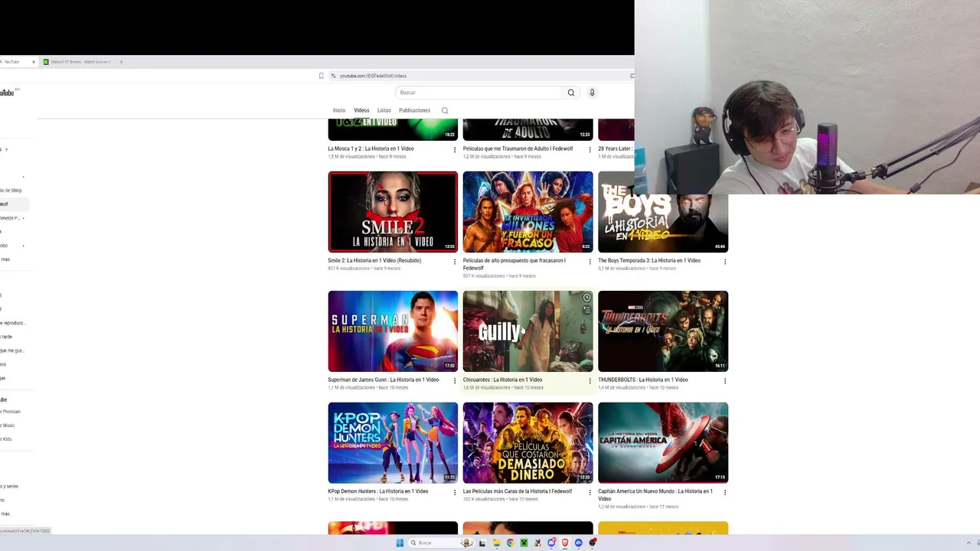Open Smile 2 video thumbnail
The width and height of the screenshot is (980, 551).
pyautogui.click(x=393, y=212)
